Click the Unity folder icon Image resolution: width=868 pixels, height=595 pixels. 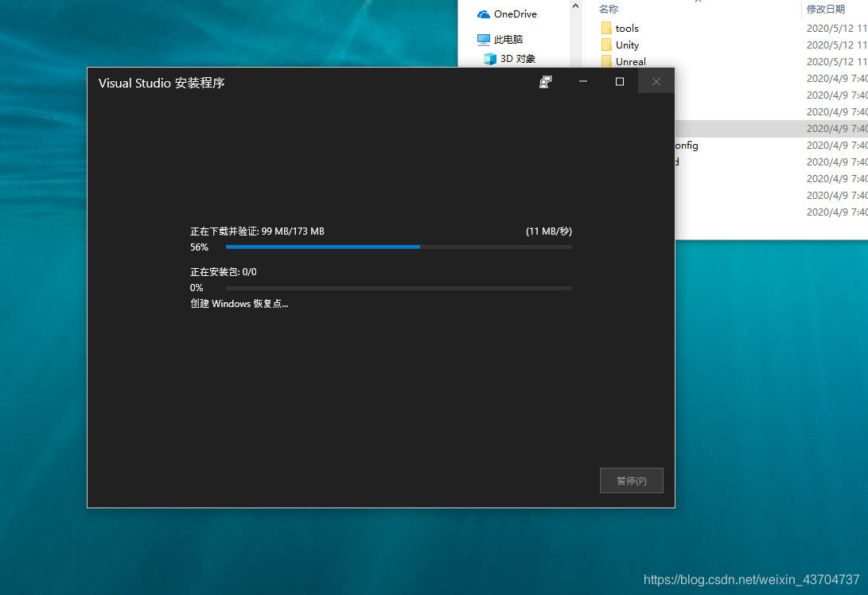606,45
